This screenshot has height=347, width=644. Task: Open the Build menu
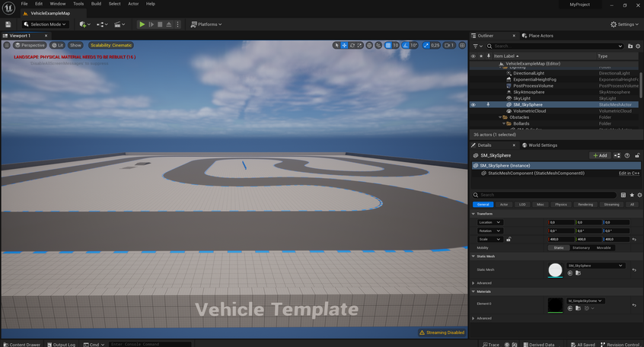pyautogui.click(x=96, y=4)
